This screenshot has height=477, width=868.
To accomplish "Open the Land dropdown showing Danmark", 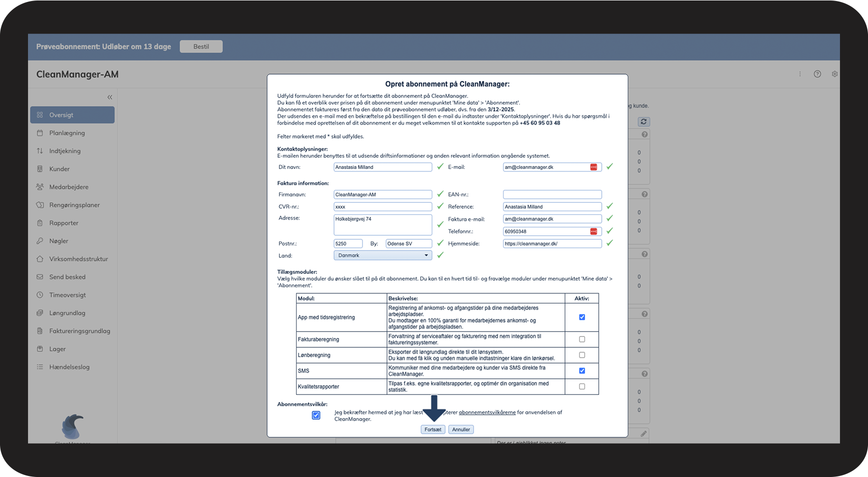I will click(x=382, y=255).
